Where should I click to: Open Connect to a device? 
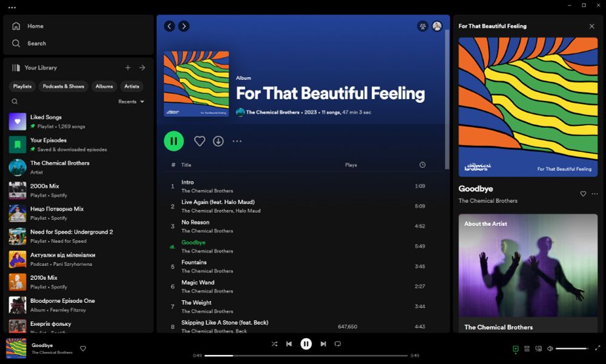[x=538, y=348]
